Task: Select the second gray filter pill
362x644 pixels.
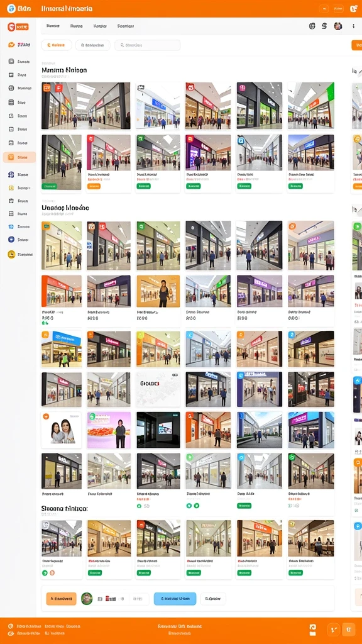Action: (x=93, y=45)
